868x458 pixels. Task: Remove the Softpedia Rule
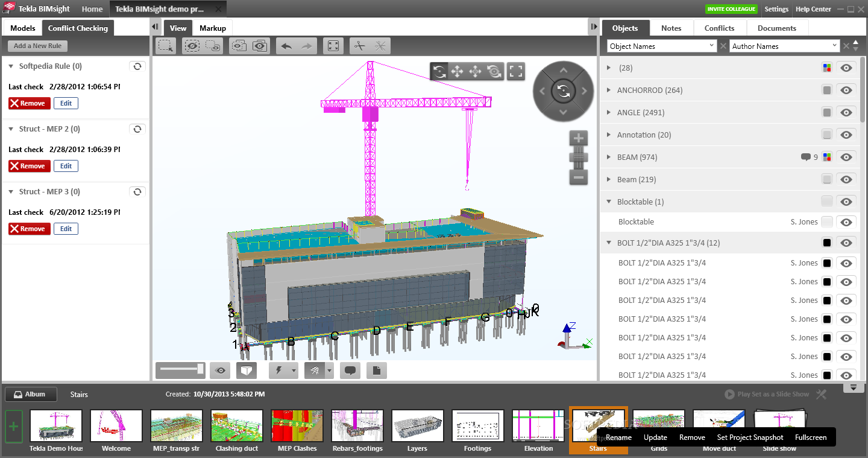[30, 103]
